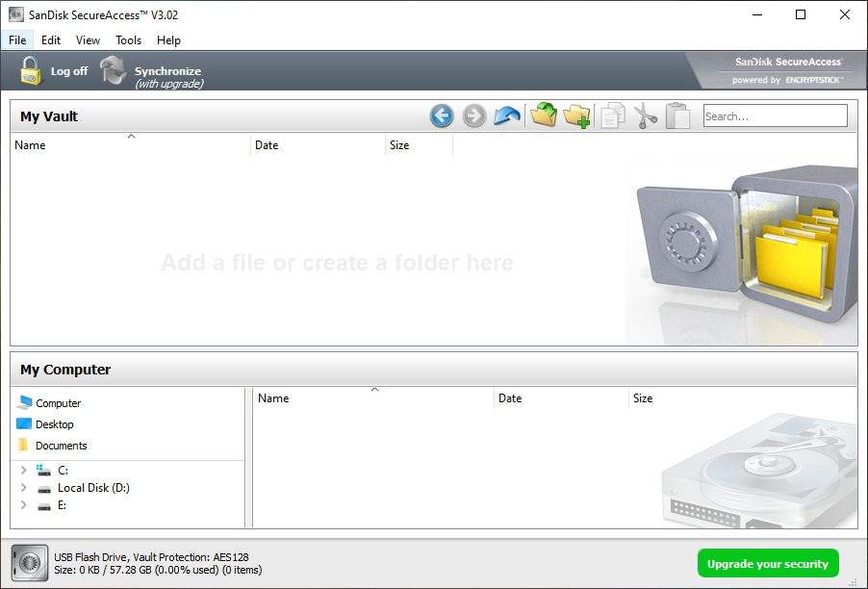The height and width of the screenshot is (589, 868).
Task: Click the Log off padlock icon
Action: coord(31,69)
